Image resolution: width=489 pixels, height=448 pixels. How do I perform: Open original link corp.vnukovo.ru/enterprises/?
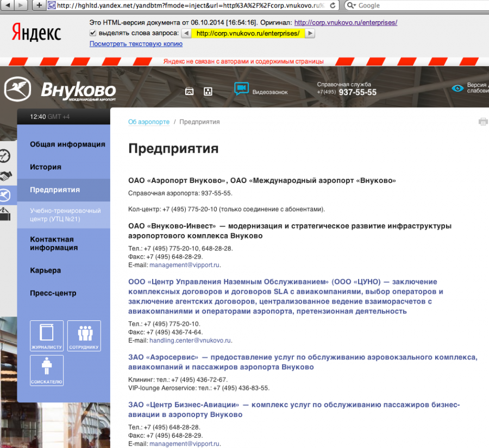pos(346,22)
